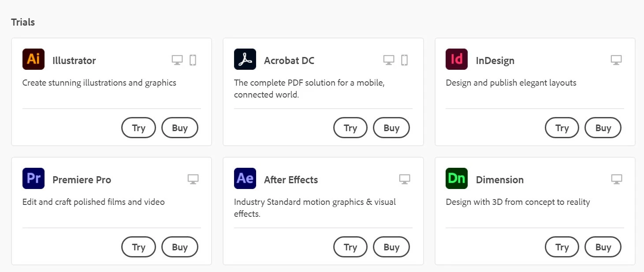Click the Dimension Dn app icon
The height and width of the screenshot is (272, 644).
click(x=457, y=178)
